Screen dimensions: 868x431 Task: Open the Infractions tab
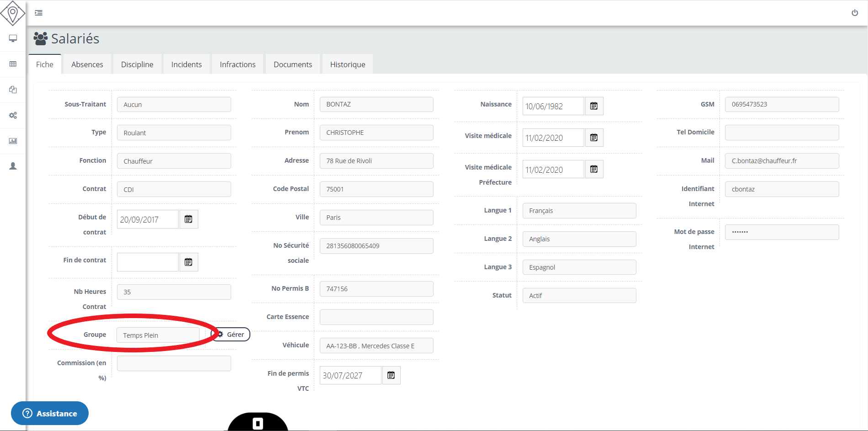(238, 64)
